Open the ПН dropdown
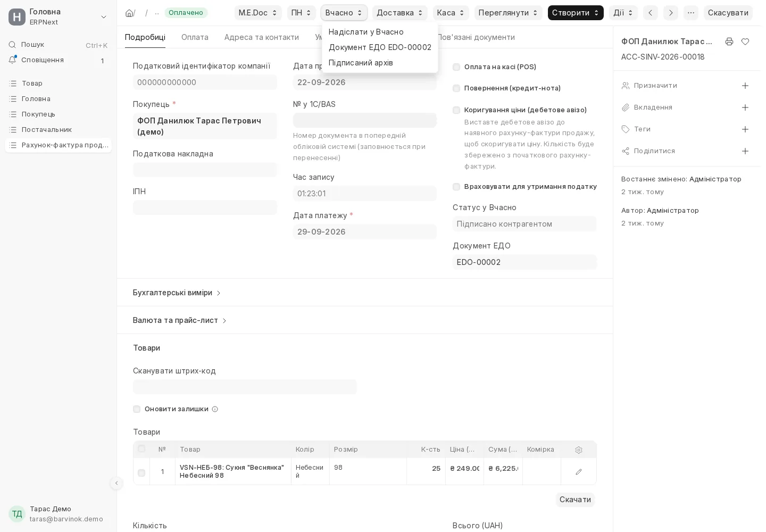The width and height of the screenshot is (766, 532). [302, 13]
